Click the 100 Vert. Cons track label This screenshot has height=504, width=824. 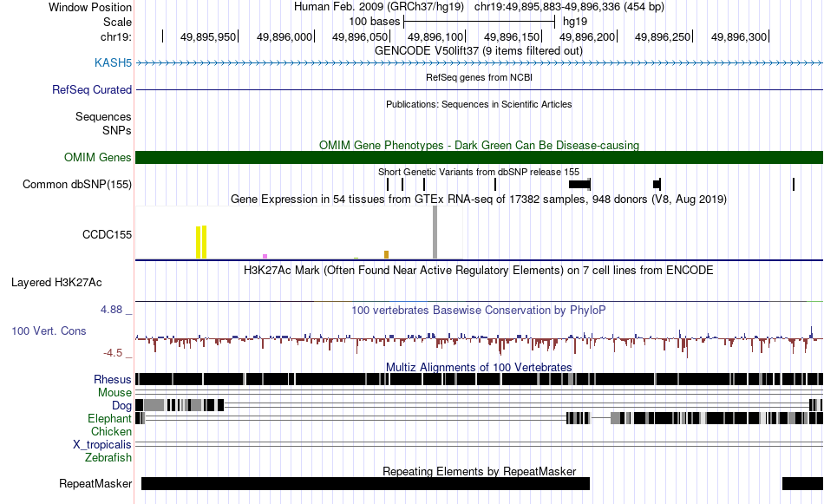[49, 331]
